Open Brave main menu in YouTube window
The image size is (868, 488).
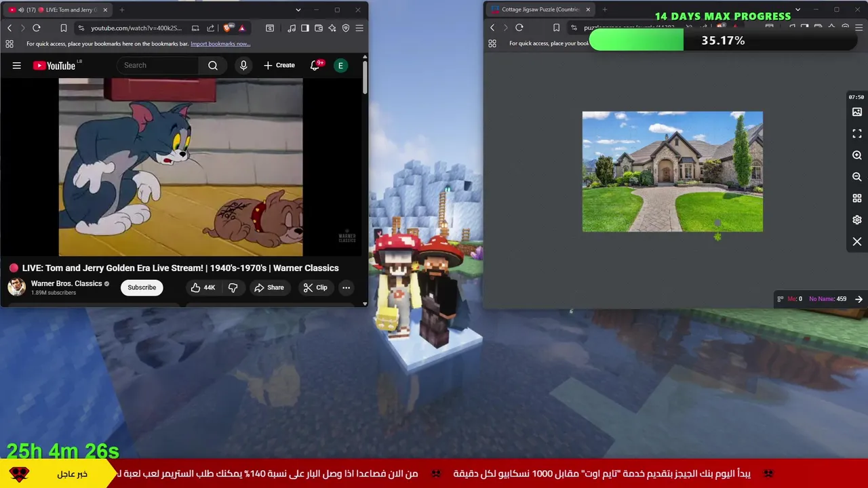click(x=359, y=28)
